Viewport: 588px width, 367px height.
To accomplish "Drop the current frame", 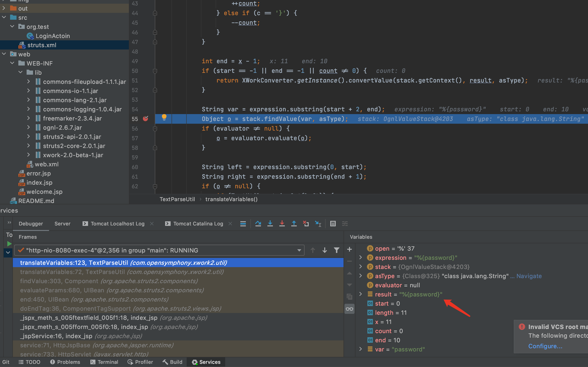I will click(306, 224).
